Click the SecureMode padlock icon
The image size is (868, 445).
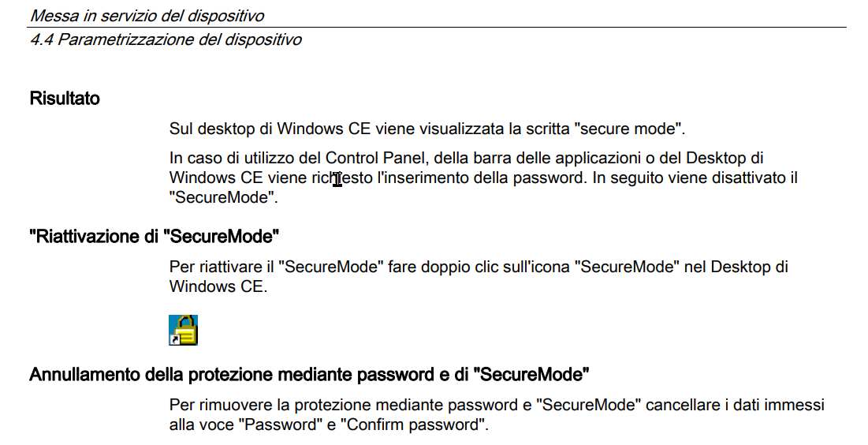(x=183, y=331)
